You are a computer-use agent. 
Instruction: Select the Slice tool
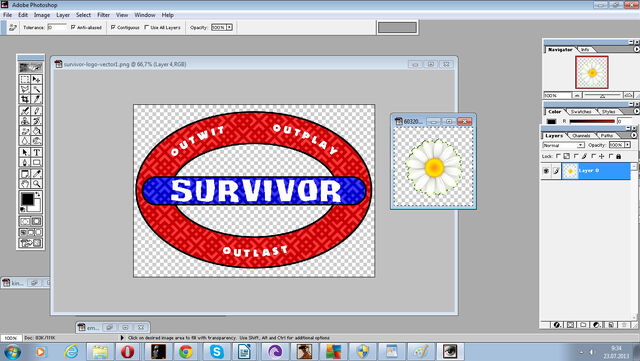click(36, 99)
